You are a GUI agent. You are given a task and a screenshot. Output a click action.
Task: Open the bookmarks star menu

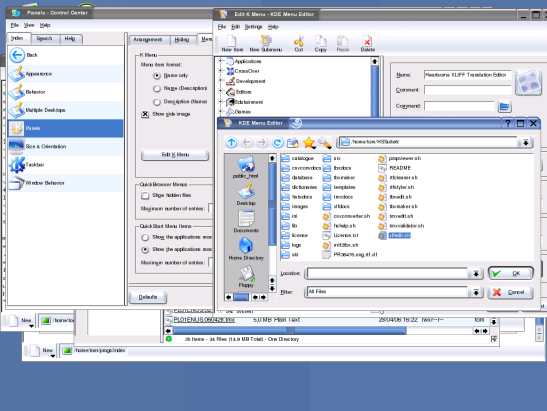point(309,142)
